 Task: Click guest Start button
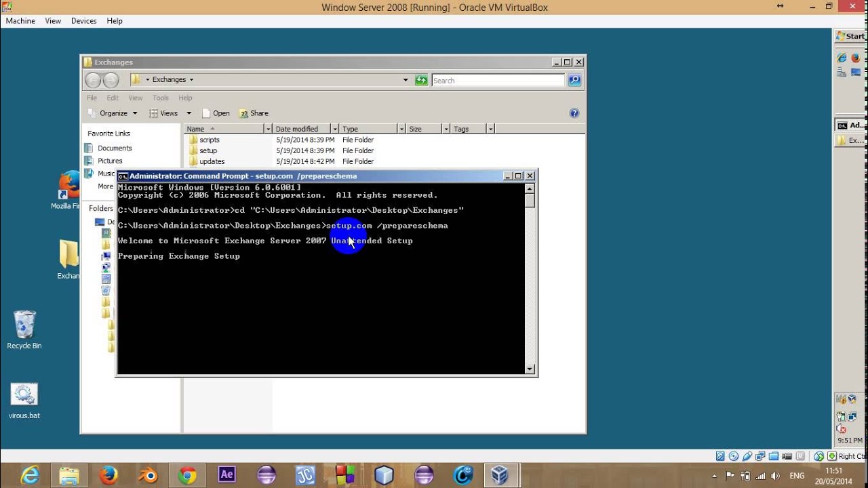click(x=850, y=36)
